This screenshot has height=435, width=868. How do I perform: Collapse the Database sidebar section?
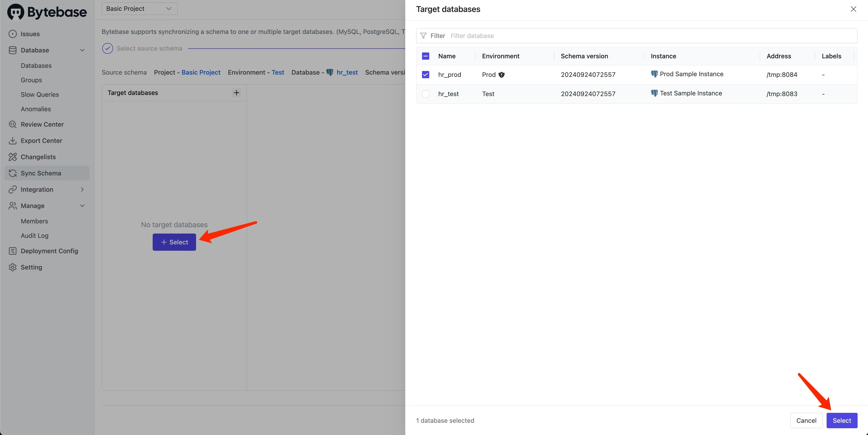tap(82, 50)
